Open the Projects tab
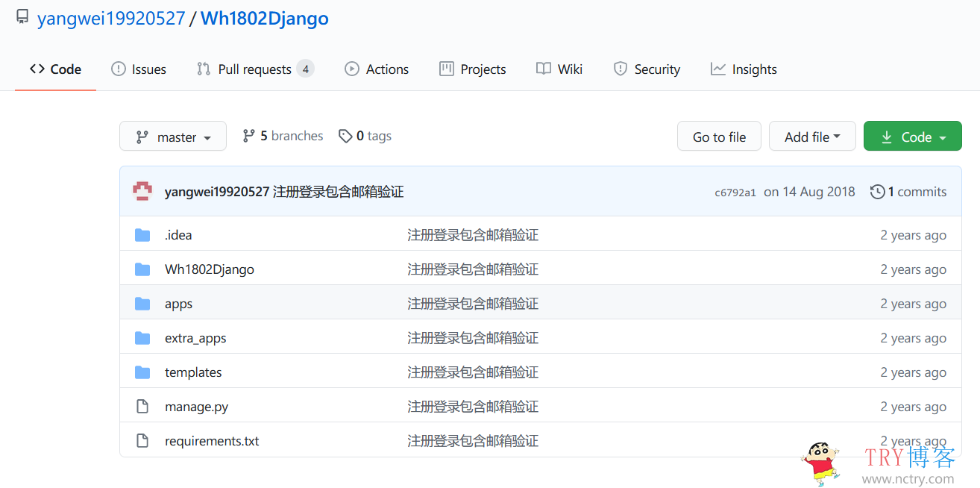This screenshot has height=488, width=980. coord(473,69)
